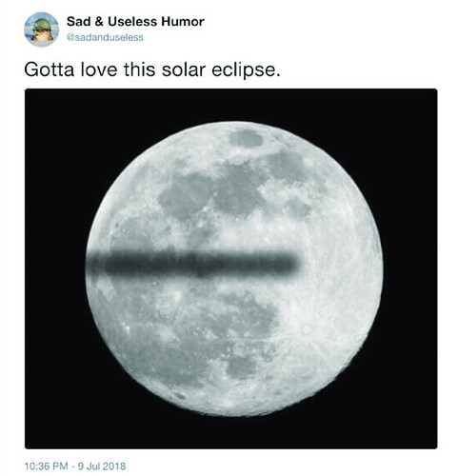This screenshot has width=458, height=476.
Task: Click the tweet timestamp 10:36 PM
Action: tap(47, 466)
